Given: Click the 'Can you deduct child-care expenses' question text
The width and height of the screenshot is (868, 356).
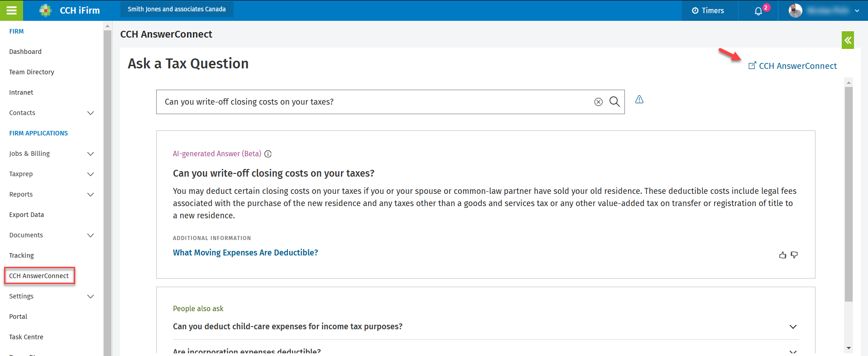Looking at the screenshot, I should (x=288, y=327).
